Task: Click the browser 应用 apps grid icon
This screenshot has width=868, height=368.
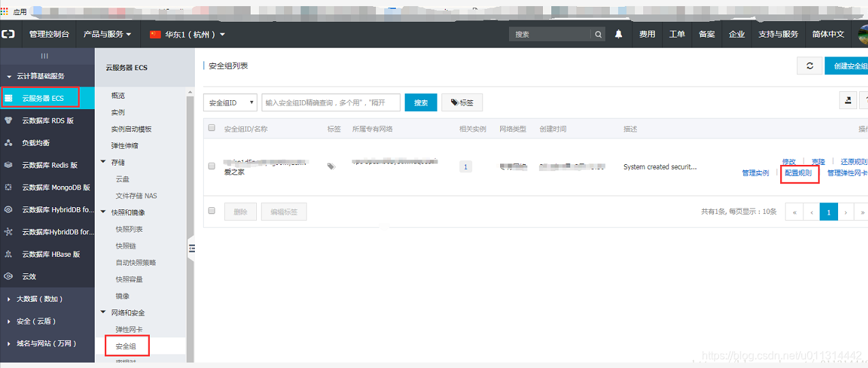Action: pos(5,12)
